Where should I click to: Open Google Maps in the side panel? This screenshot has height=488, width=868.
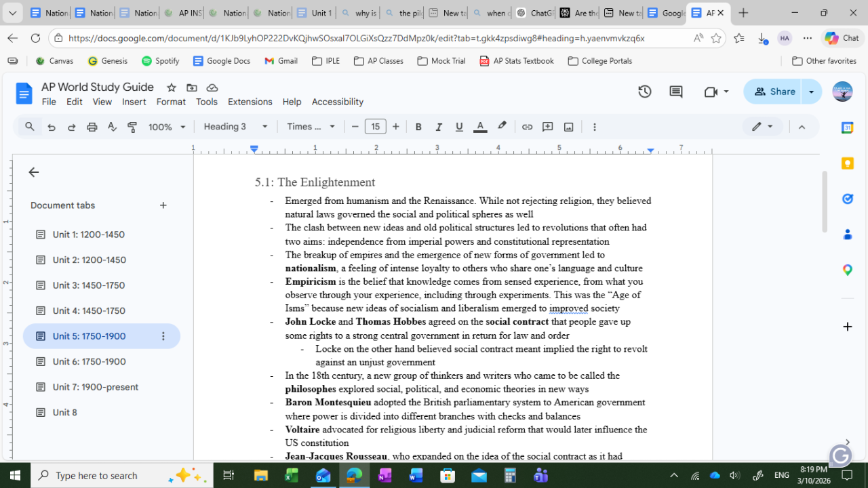[x=847, y=270]
